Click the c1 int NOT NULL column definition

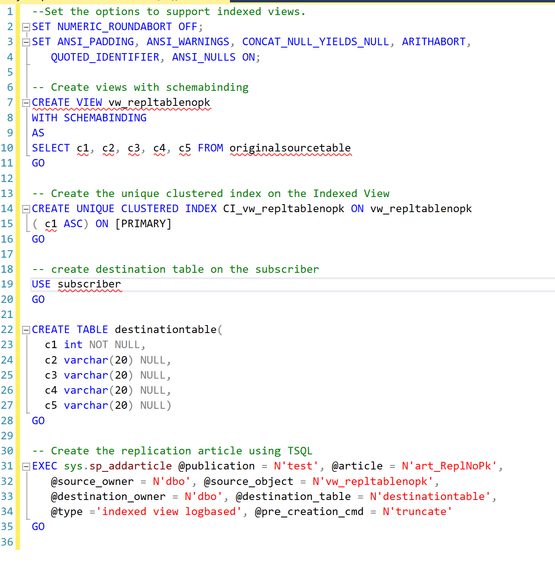[95, 345]
